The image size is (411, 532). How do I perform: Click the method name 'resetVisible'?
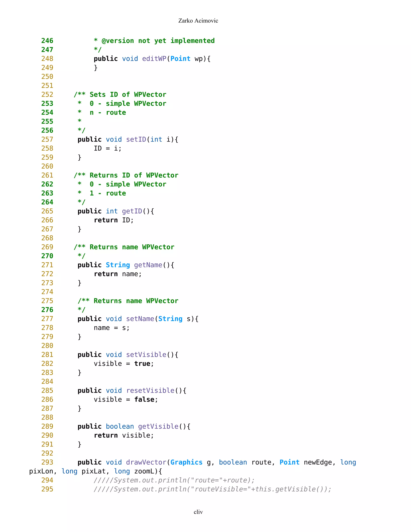[x=150, y=390]
